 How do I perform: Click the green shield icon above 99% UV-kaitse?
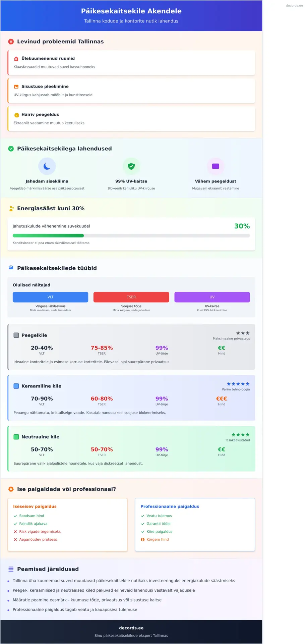click(x=131, y=166)
